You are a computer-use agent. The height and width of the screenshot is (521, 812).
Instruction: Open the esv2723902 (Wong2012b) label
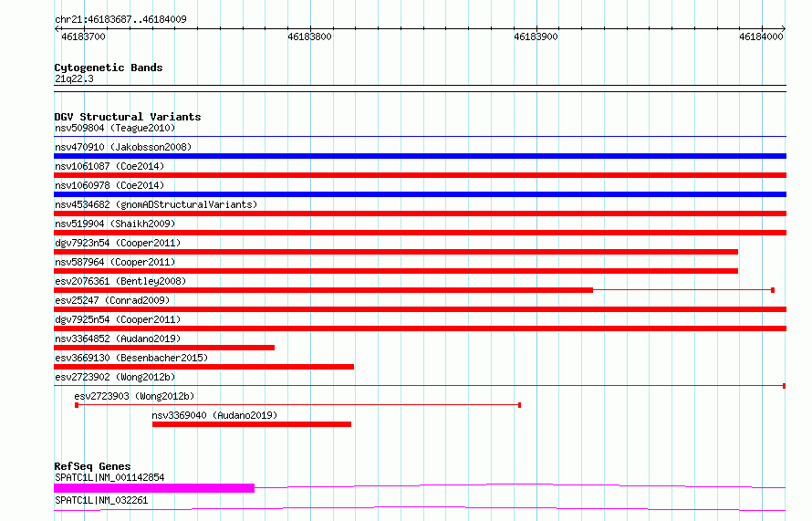tap(115, 377)
